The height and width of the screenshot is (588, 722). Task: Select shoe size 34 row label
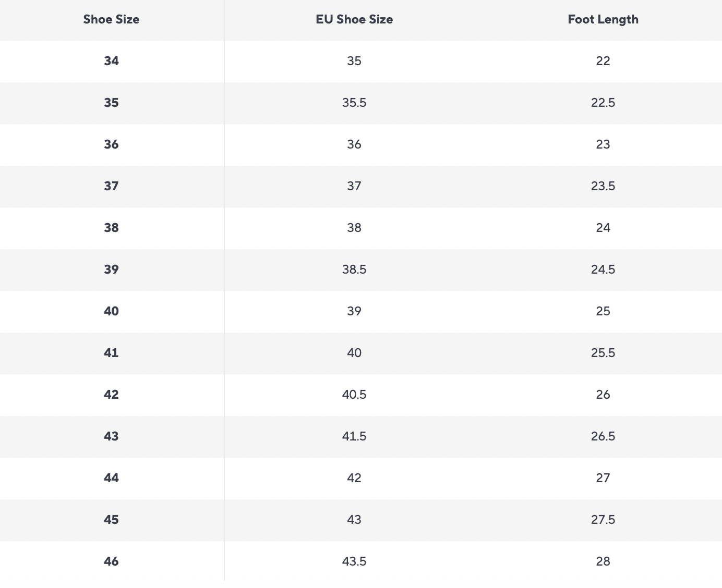click(111, 61)
